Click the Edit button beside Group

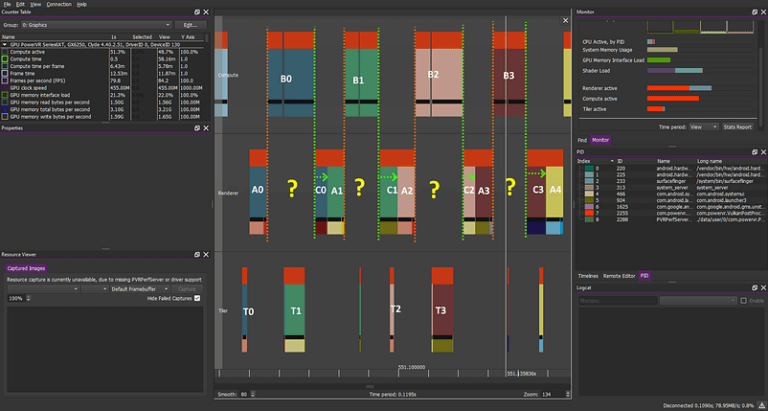pos(191,24)
